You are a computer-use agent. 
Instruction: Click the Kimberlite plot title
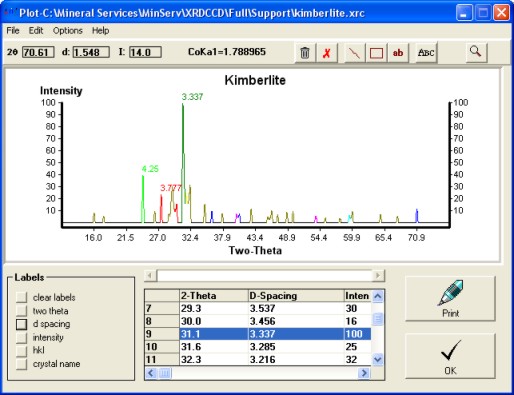(255, 80)
